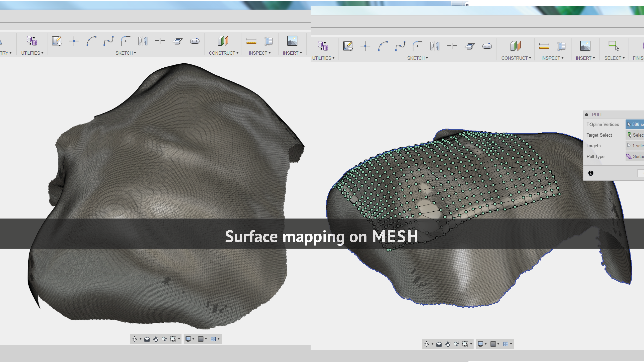
Task: Click Utilities cylinders icon in right window
Action: pyautogui.click(x=323, y=46)
